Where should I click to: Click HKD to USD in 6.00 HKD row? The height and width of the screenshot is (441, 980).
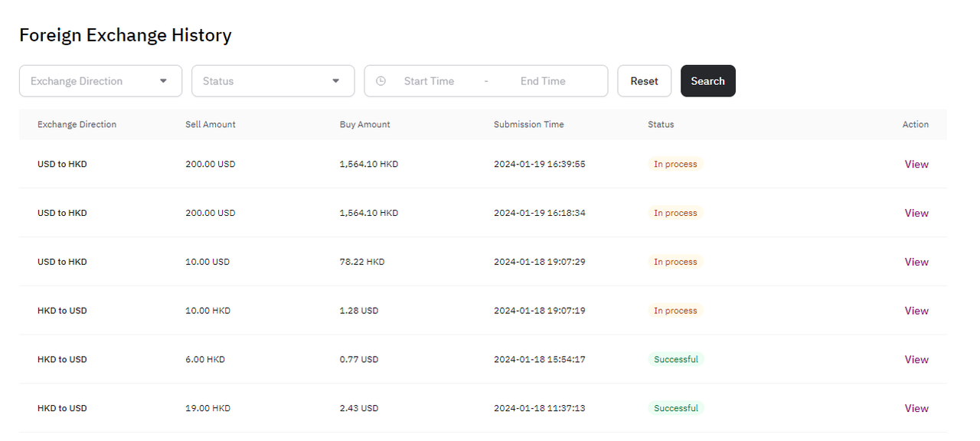[x=62, y=359]
